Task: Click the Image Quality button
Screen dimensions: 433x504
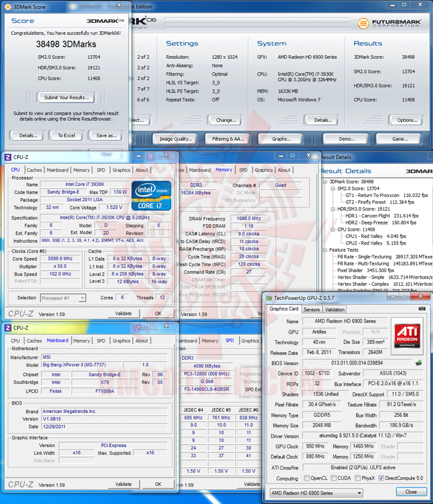Action: tap(176, 139)
